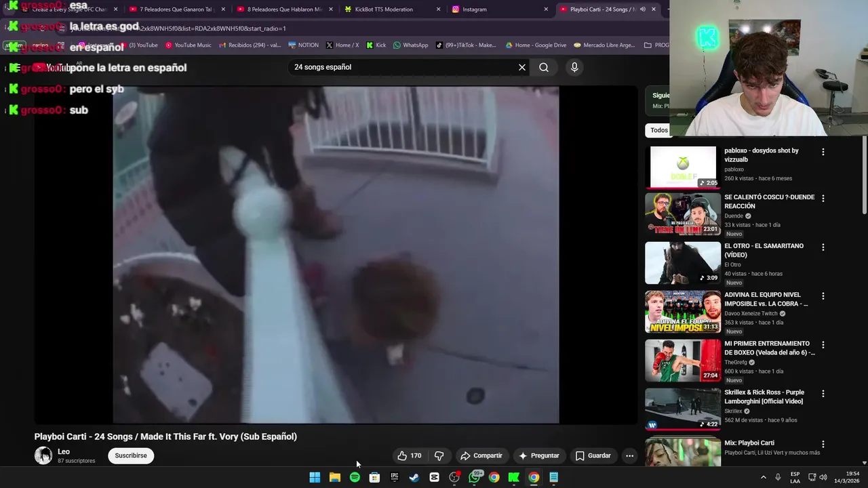The width and height of the screenshot is (868, 488).
Task: Open the pabloxo dosydos shot thumbnail
Action: pos(683,167)
